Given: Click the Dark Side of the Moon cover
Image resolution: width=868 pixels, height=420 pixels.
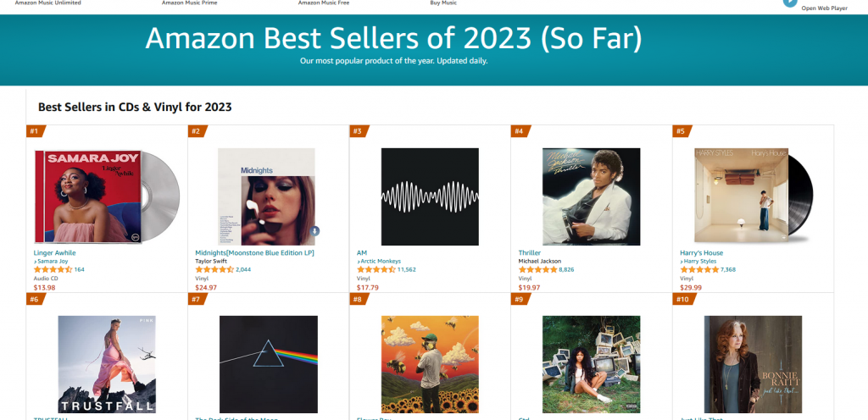Looking at the screenshot, I should tap(268, 364).
